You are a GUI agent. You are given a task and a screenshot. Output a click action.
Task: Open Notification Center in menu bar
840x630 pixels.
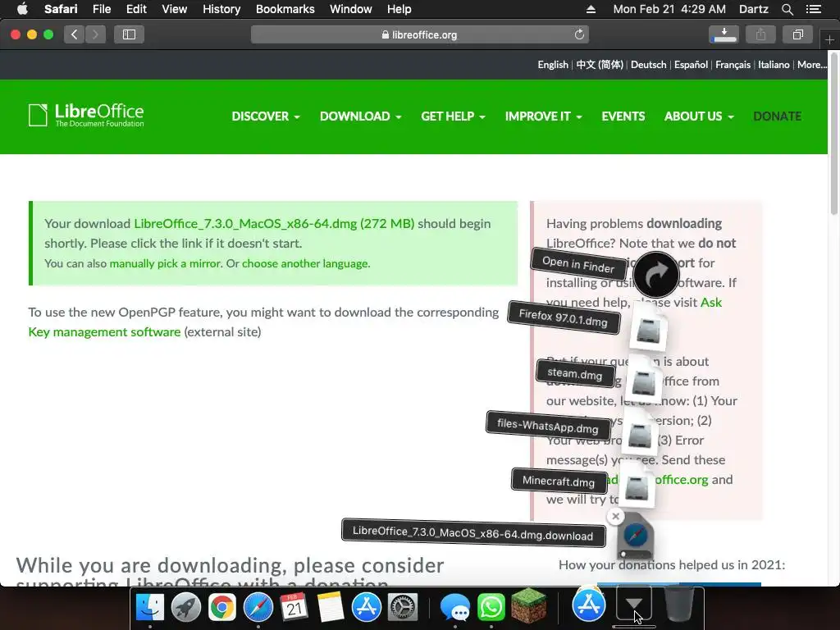(813, 9)
